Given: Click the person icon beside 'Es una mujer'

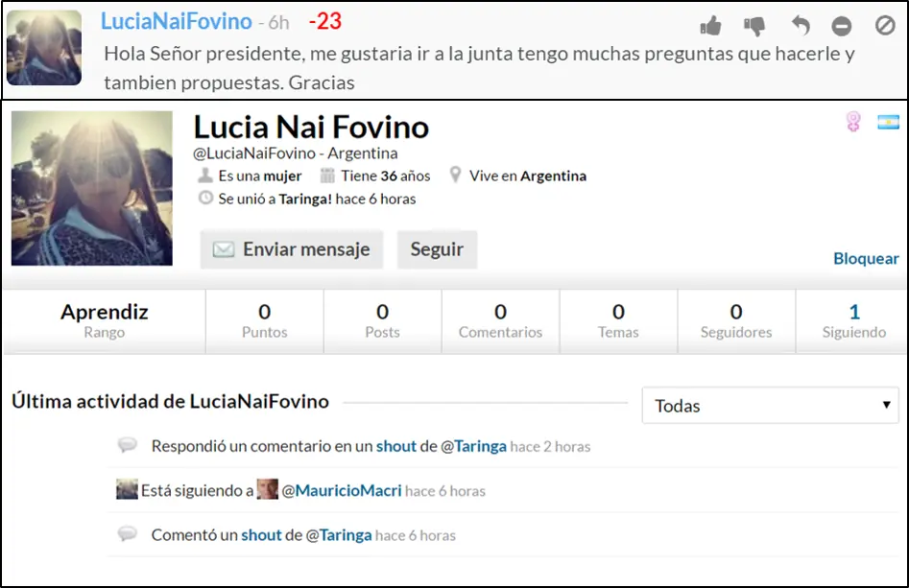Looking at the screenshot, I should tap(204, 176).
